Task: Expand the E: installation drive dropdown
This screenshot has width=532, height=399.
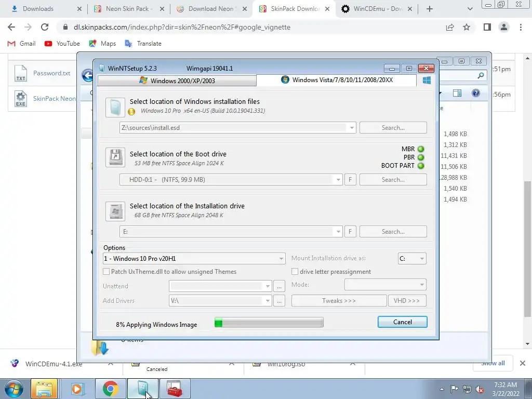Action: 338,231
